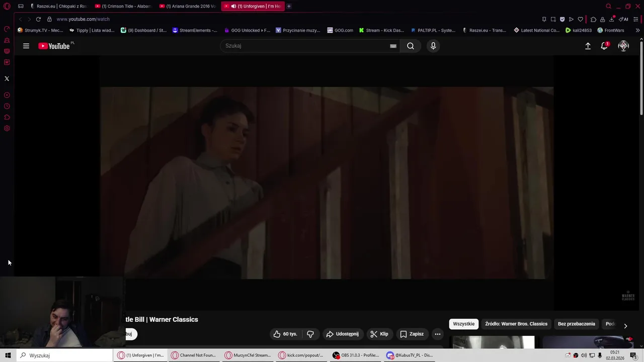Switch to the Ariana Grande 2016 tab
The width and height of the screenshot is (644, 362).
point(188,6)
